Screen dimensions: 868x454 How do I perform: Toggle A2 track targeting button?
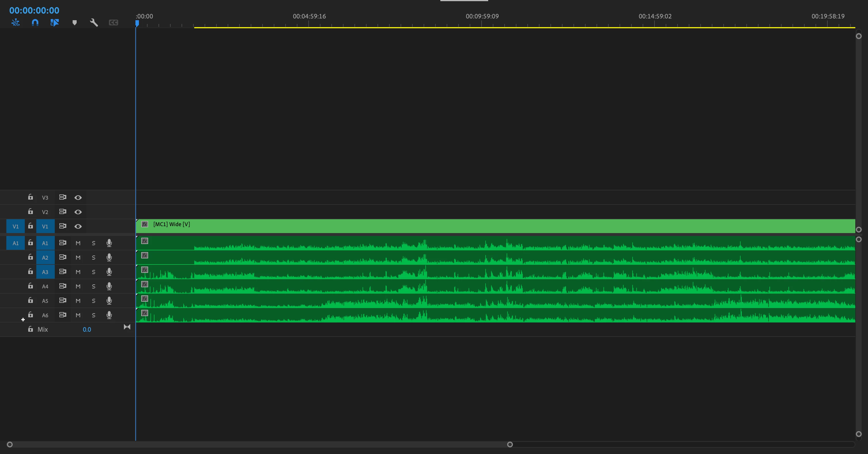click(x=45, y=257)
